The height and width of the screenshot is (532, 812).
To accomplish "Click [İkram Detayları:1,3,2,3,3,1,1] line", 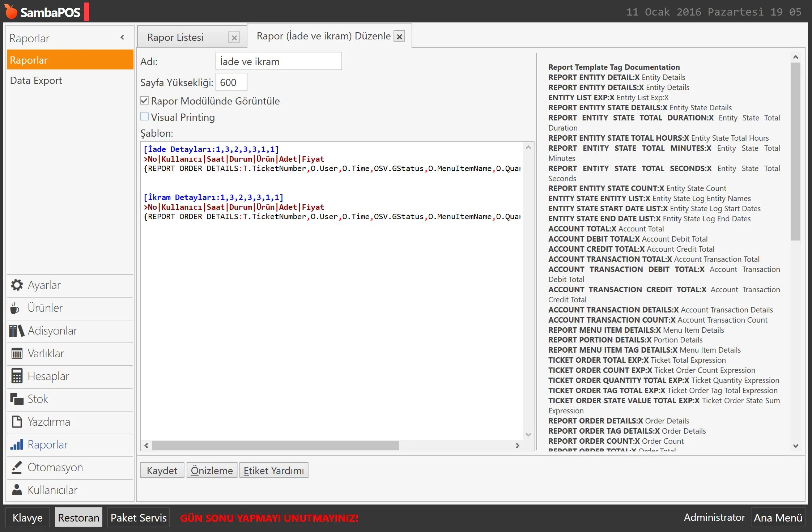I will [213, 197].
